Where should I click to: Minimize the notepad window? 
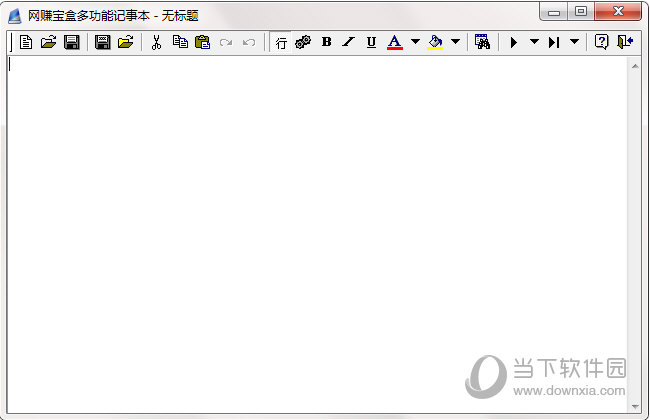click(x=554, y=11)
